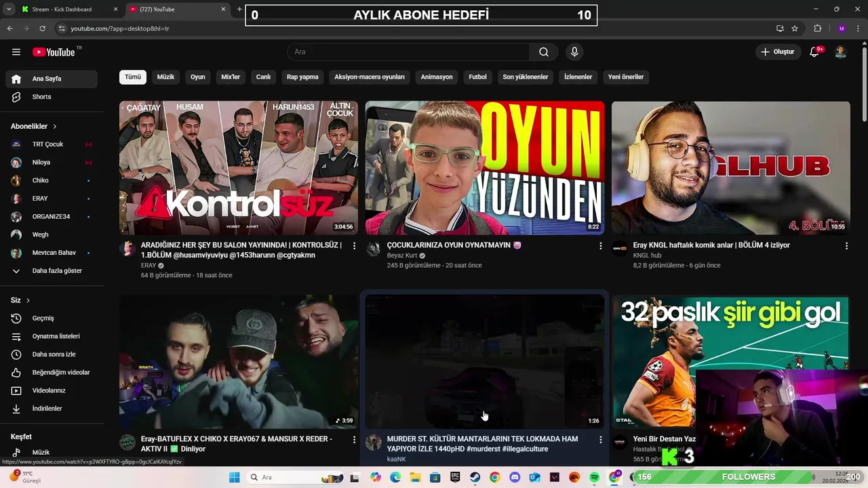Screen dimensions: 868x488
Task: Open the OYUN YÜZÜNDEN video thumbnail
Action: (x=485, y=168)
